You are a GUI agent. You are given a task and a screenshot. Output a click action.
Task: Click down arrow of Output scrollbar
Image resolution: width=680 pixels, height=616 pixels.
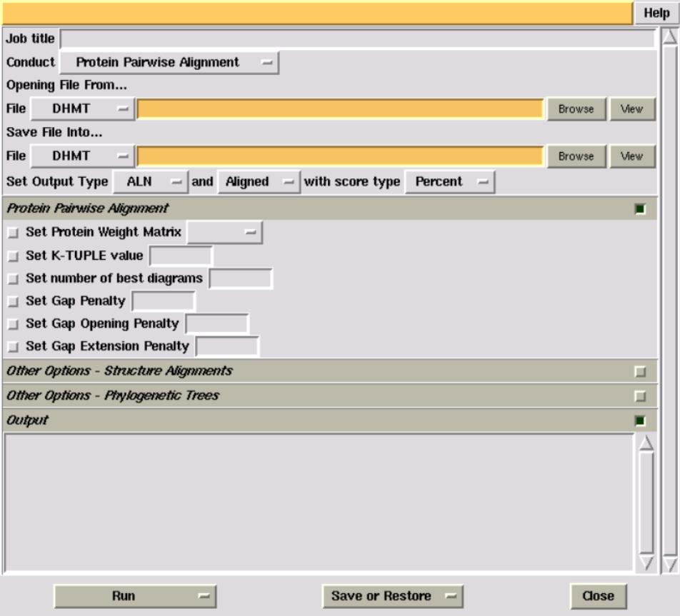click(x=646, y=563)
